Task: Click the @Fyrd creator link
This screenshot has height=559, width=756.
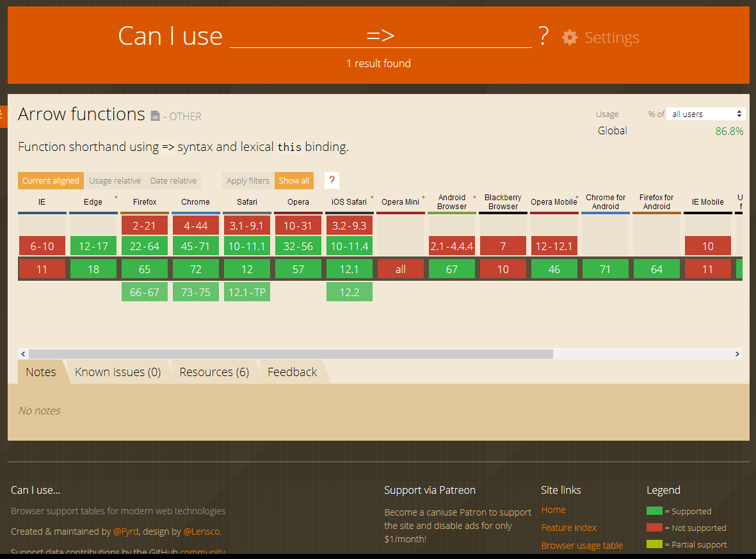Action: [125, 531]
